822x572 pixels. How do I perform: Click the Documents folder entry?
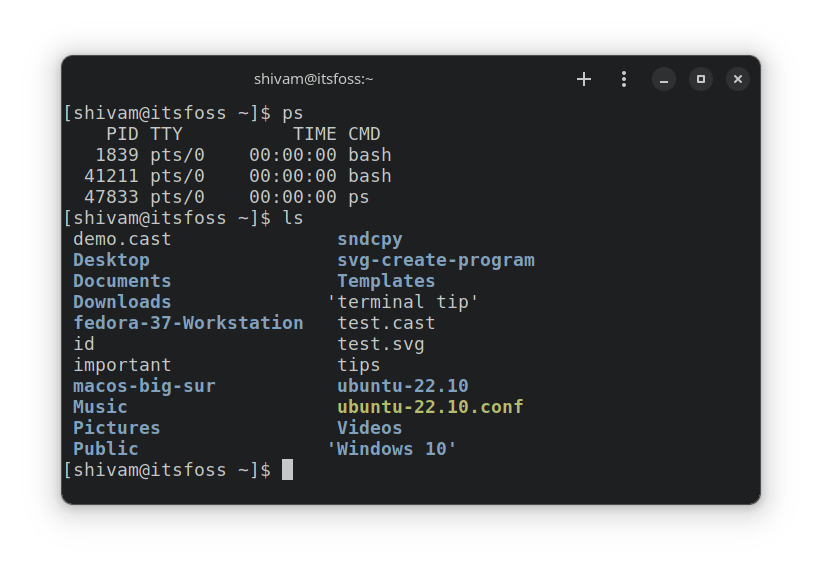click(122, 281)
